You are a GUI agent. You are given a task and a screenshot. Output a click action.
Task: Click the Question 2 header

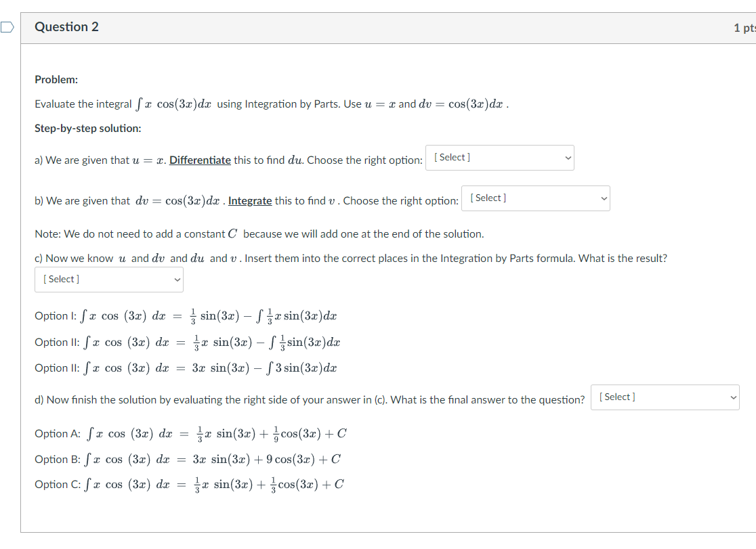67,27
